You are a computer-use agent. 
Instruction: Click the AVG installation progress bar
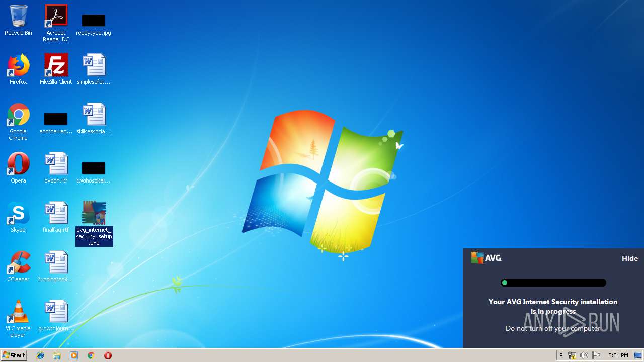pos(553,283)
